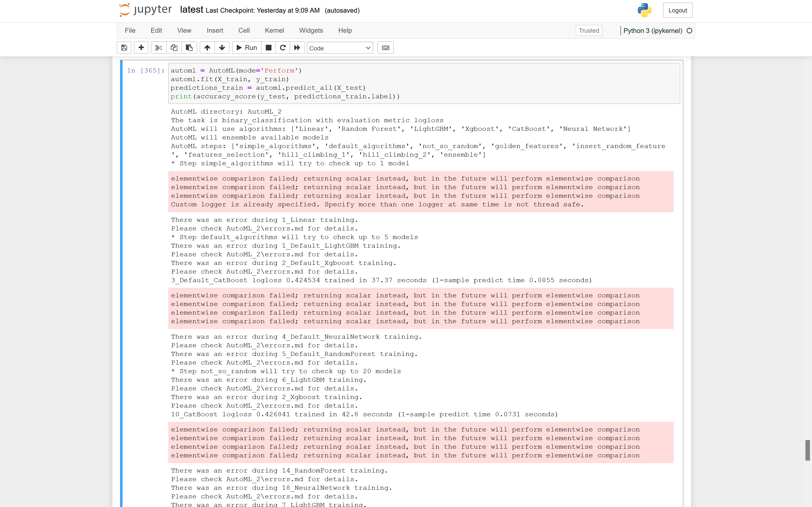Open the Cell menu
812x507 pixels.
tap(244, 30)
